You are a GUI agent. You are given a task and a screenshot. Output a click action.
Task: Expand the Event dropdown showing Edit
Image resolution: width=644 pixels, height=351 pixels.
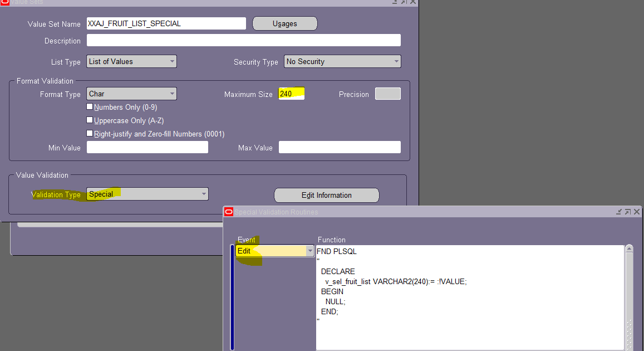(311, 251)
